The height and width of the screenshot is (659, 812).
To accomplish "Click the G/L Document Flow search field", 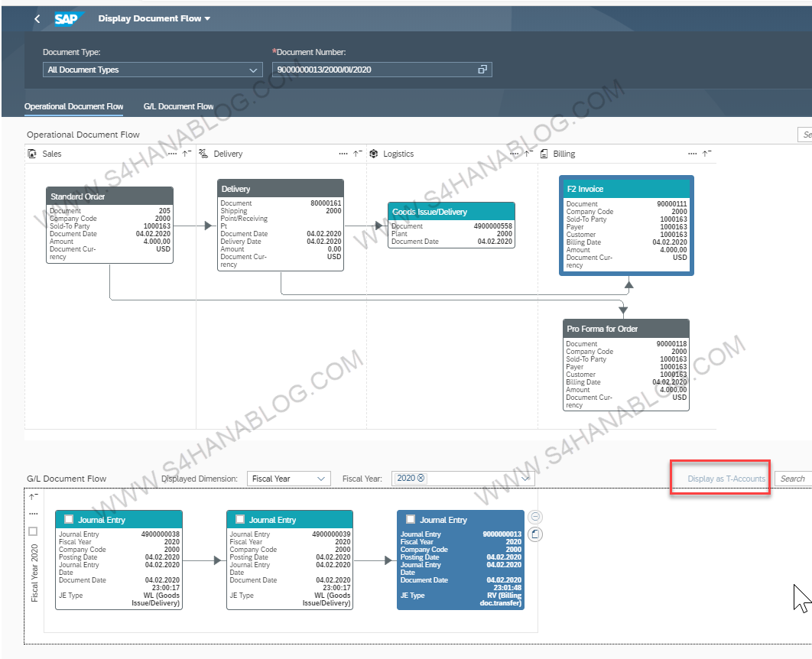I will tap(793, 479).
